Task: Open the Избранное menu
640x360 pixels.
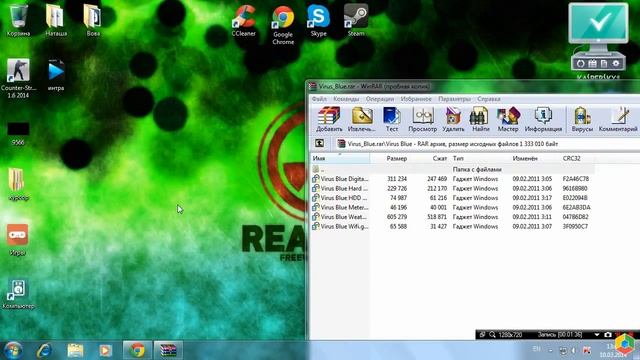Action: tap(416, 99)
